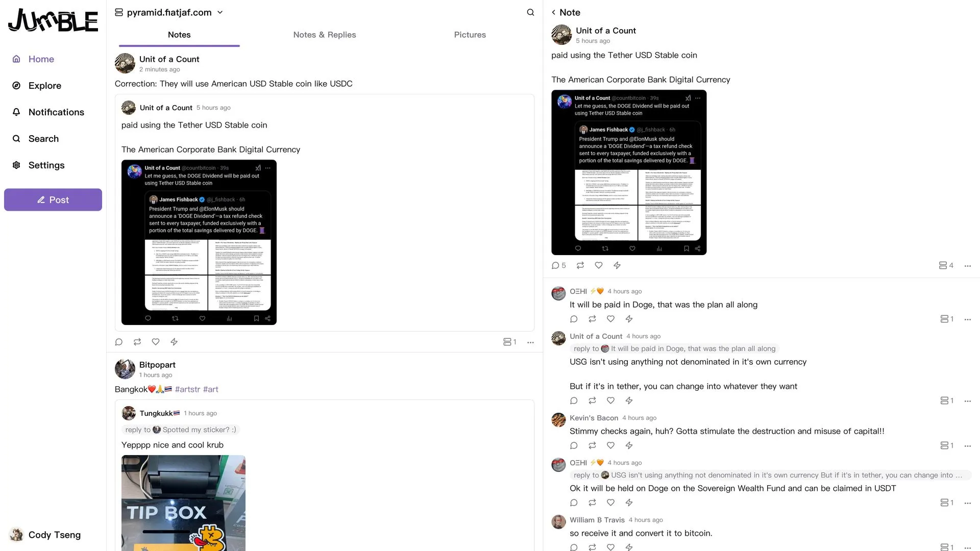Zap the opened Tether USD Stable coin note
This screenshot has height=551, width=980.
(x=617, y=265)
